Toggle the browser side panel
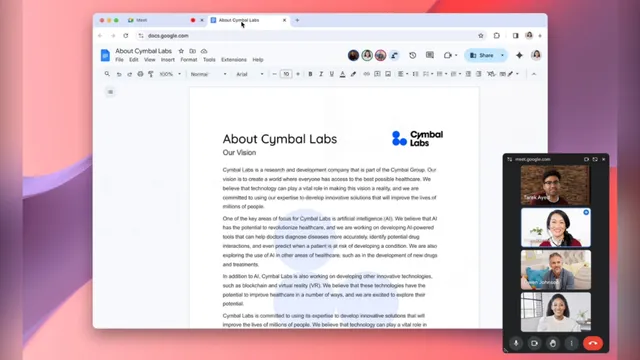The height and width of the screenshot is (360, 640). pos(516,36)
